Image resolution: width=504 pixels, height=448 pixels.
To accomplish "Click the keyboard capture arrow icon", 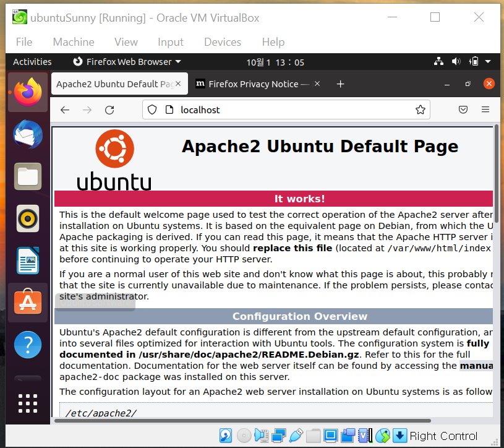I will click(x=399, y=436).
